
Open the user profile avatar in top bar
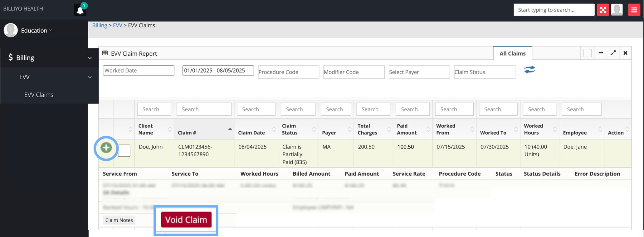point(617,10)
